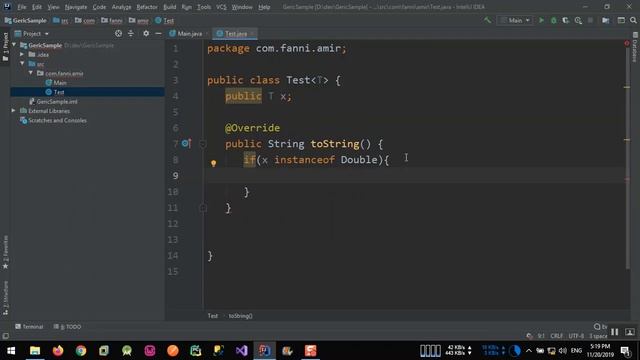The image size is (640, 360).
Task: Open the Build menu
Action: (169, 7)
